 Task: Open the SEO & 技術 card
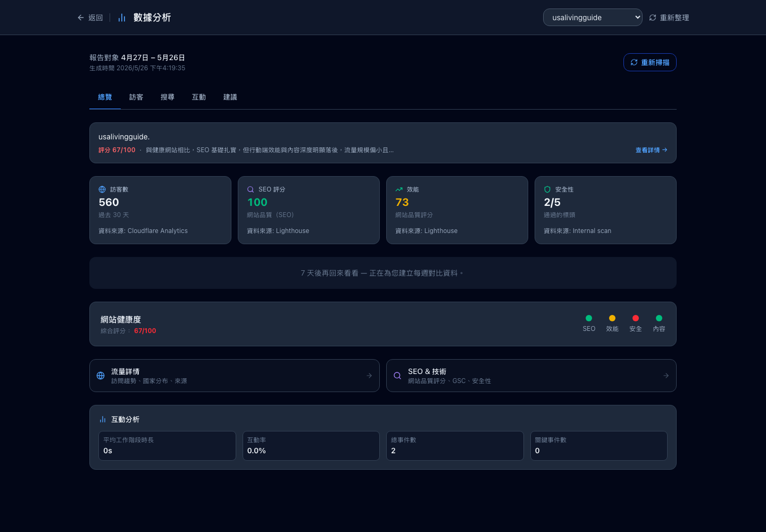point(531,376)
